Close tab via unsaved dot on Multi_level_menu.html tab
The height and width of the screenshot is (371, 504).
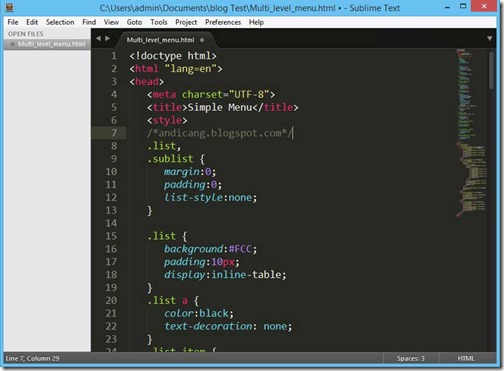click(x=202, y=40)
